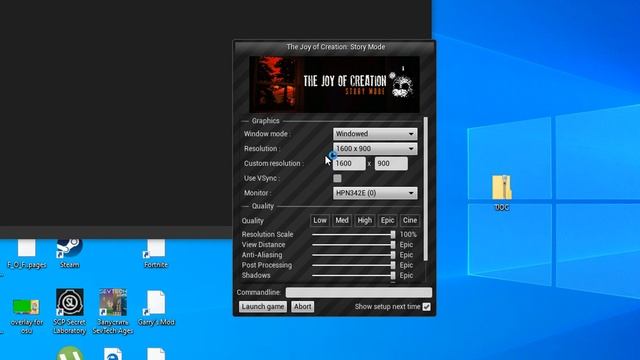Image resolution: width=640 pixels, height=360 pixels.
Task: Open the Window mode dropdown
Action: click(x=375, y=134)
